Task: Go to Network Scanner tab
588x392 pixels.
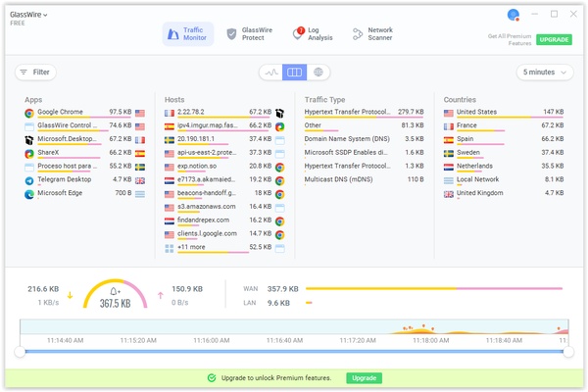Action: (372, 33)
